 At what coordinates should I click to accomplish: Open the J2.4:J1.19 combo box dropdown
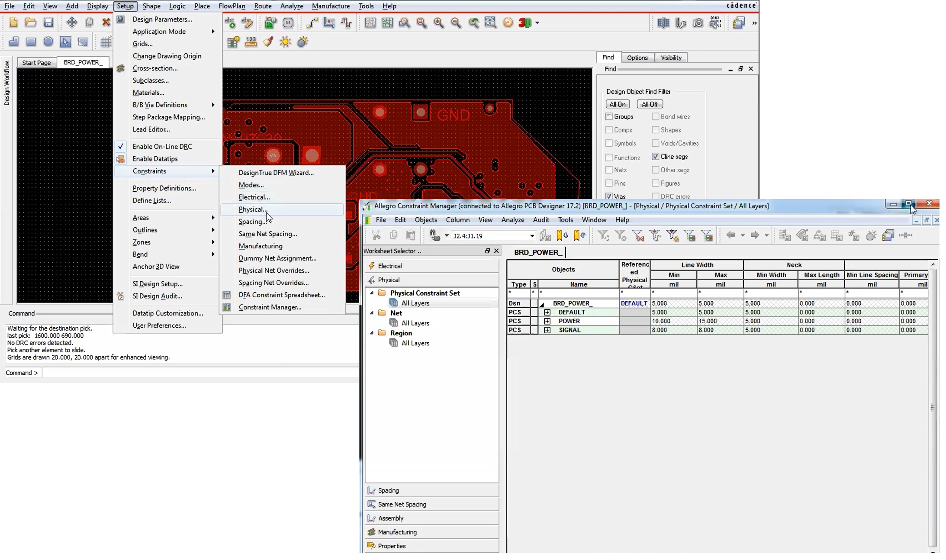[x=532, y=236]
